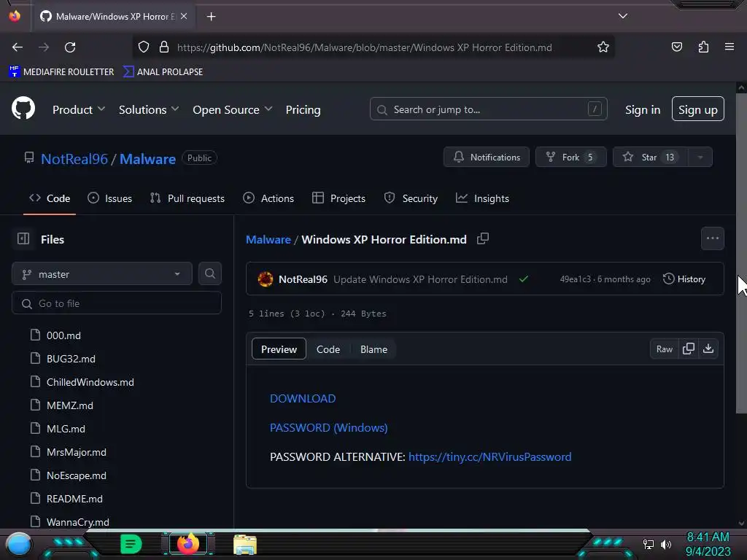The height and width of the screenshot is (560, 747).
Task: Open the Issues tab
Action: click(x=109, y=198)
